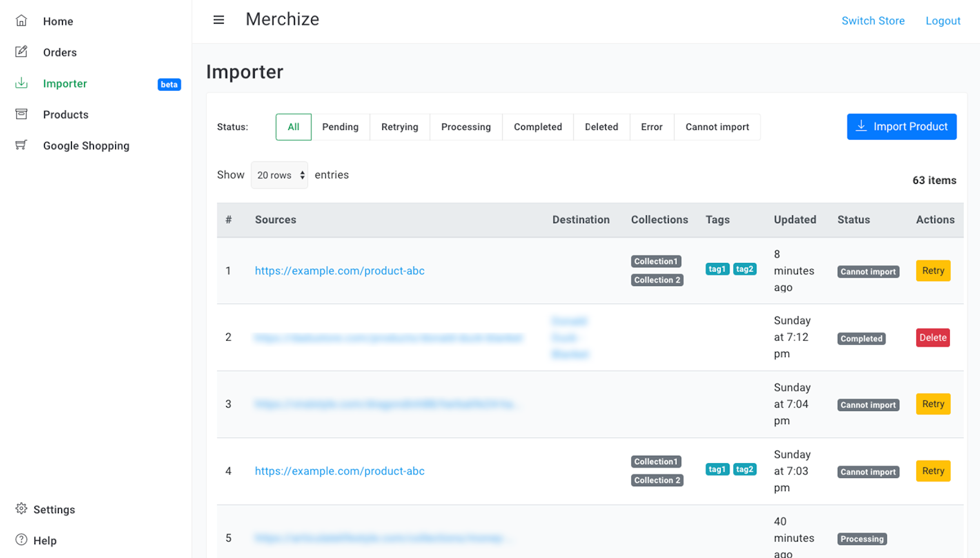The width and height of the screenshot is (980, 558).
Task: Open row 1 example.com/product-abc link
Action: pos(340,270)
